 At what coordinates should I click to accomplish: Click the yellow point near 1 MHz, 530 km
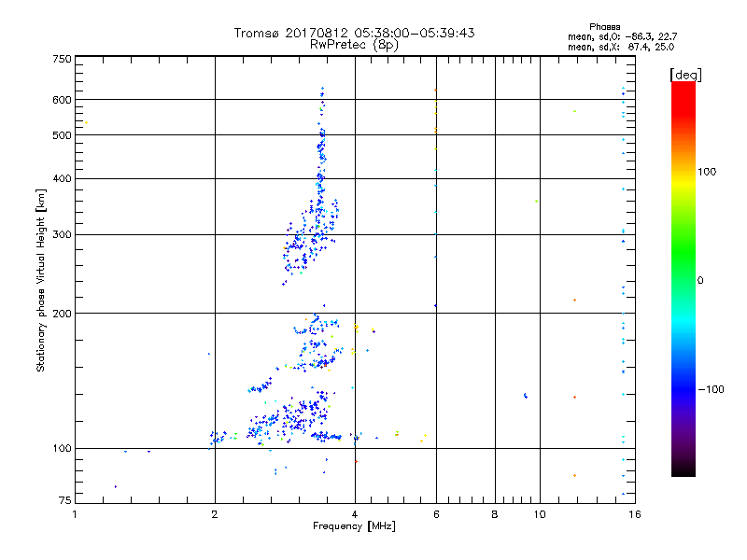(x=86, y=123)
